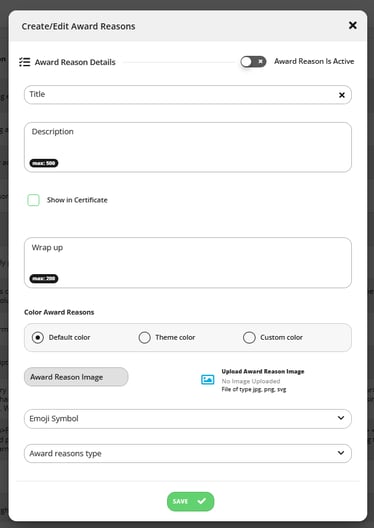Image resolution: width=374 pixels, height=528 pixels.
Task: Click the Award reasons type chevron arrow
Action: click(x=341, y=453)
